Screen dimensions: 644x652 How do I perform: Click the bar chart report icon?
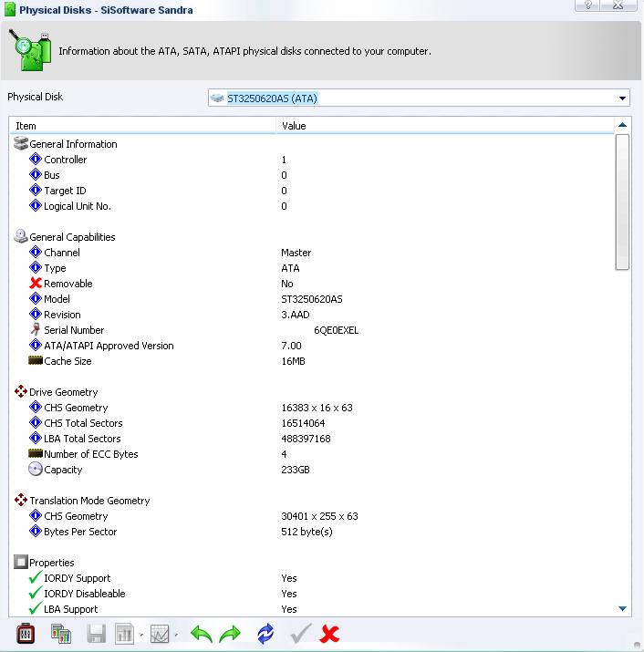click(124, 634)
